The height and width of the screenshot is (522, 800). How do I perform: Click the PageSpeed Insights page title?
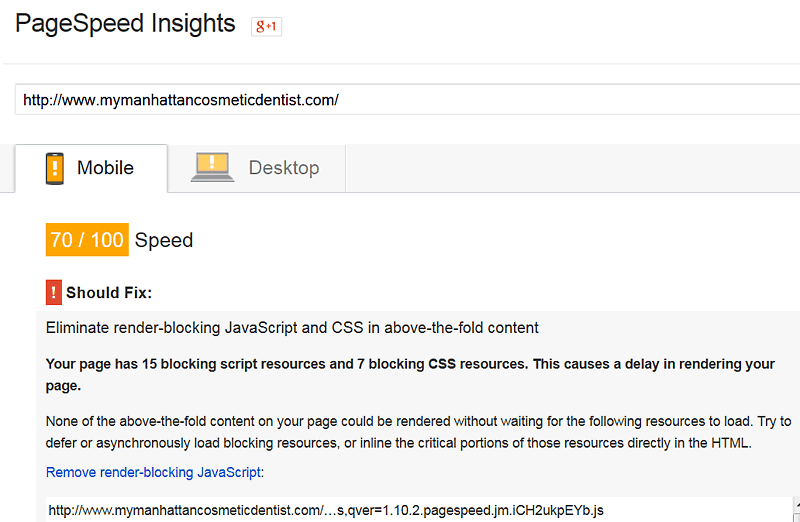(x=125, y=23)
